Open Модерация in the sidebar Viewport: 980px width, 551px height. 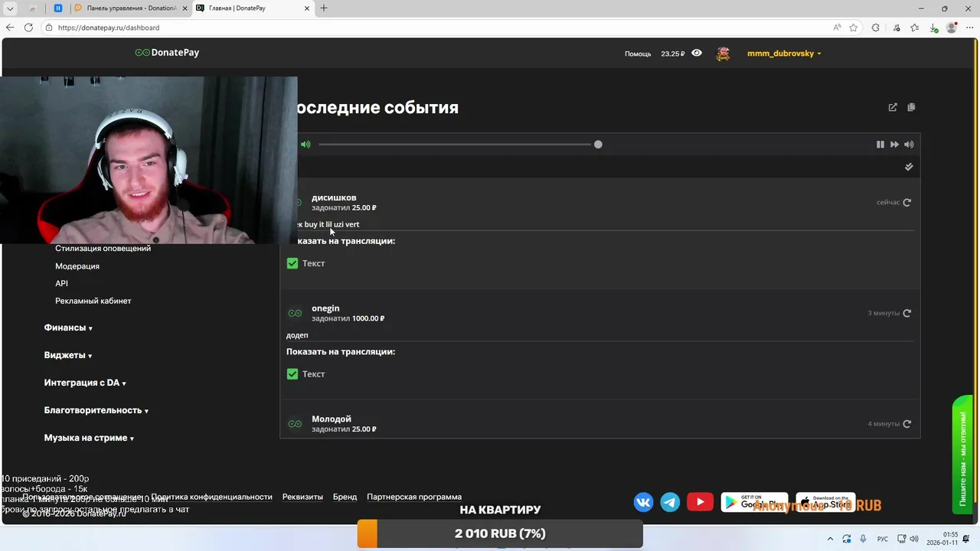[77, 266]
